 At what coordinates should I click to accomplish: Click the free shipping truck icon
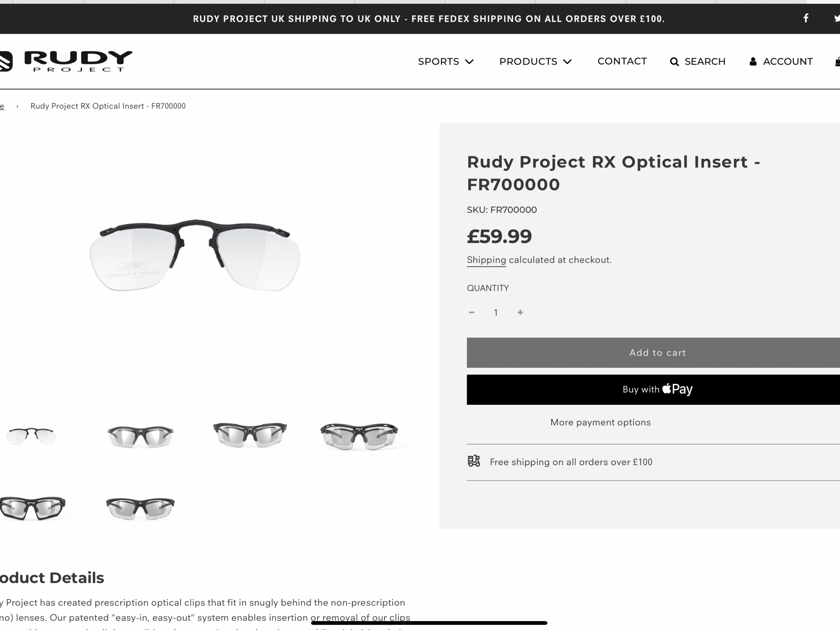click(x=473, y=461)
